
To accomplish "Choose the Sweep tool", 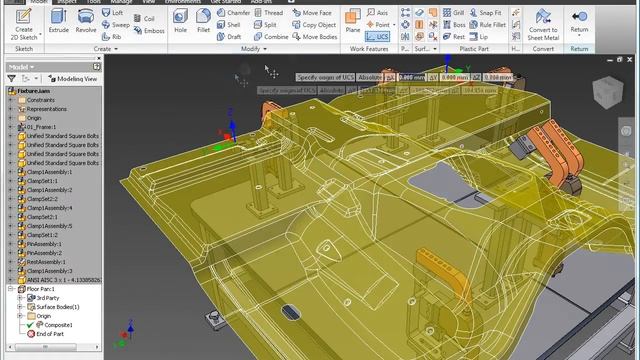I will coord(116,25).
